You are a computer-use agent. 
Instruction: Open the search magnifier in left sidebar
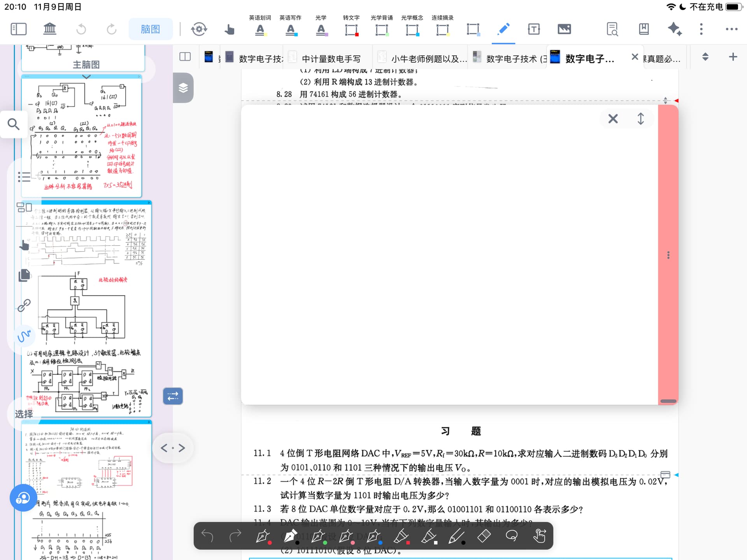[x=14, y=124]
